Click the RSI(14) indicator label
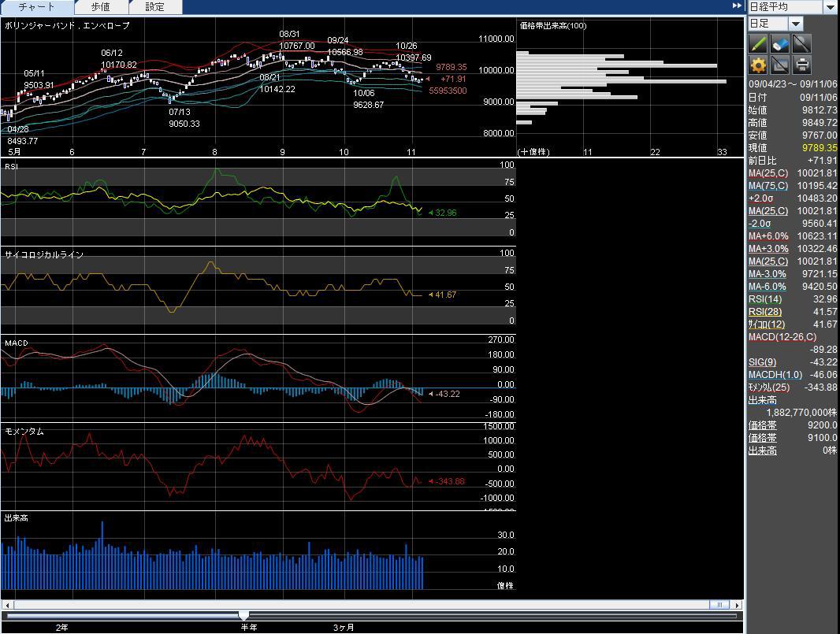 [764, 299]
